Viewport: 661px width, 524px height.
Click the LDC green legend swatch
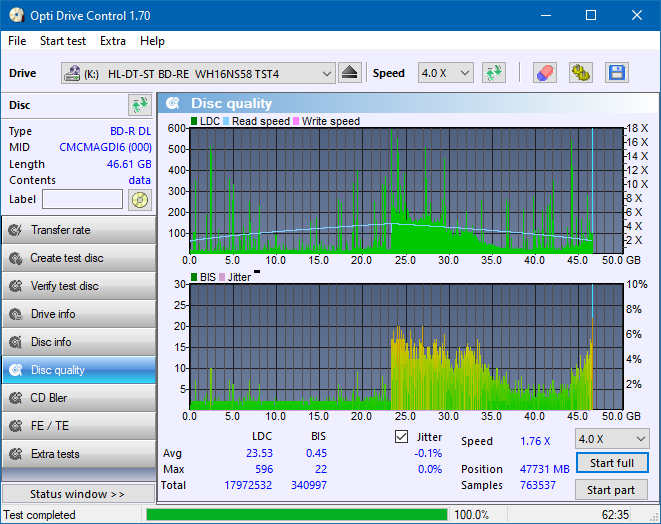coord(194,121)
